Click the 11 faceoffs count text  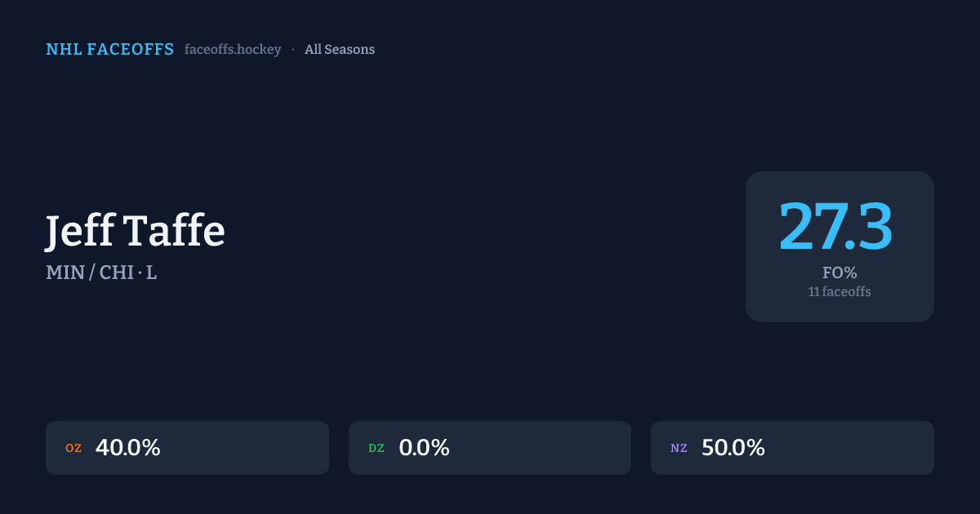pyautogui.click(x=840, y=291)
